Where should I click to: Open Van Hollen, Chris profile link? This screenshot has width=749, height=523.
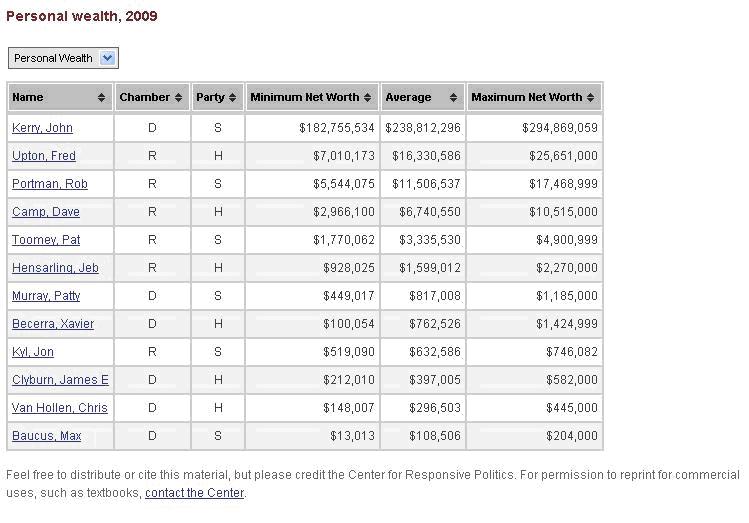click(60, 408)
